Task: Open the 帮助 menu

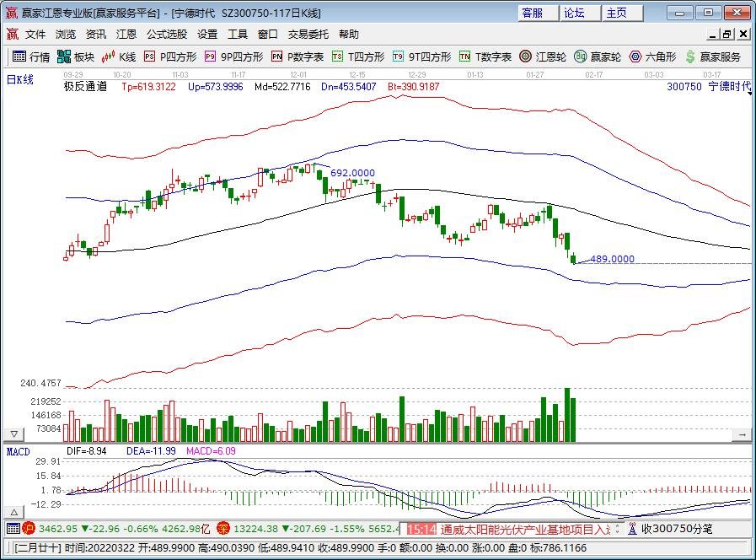Action: point(349,35)
